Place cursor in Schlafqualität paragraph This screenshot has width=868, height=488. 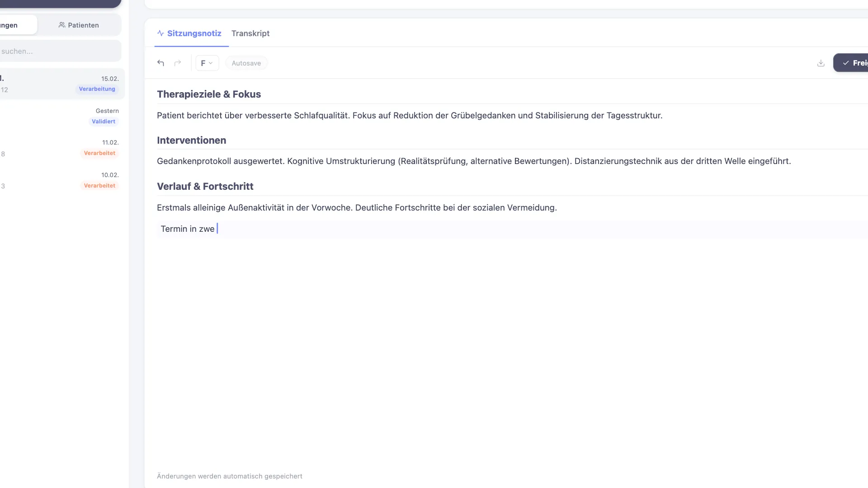[x=410, y=115]
